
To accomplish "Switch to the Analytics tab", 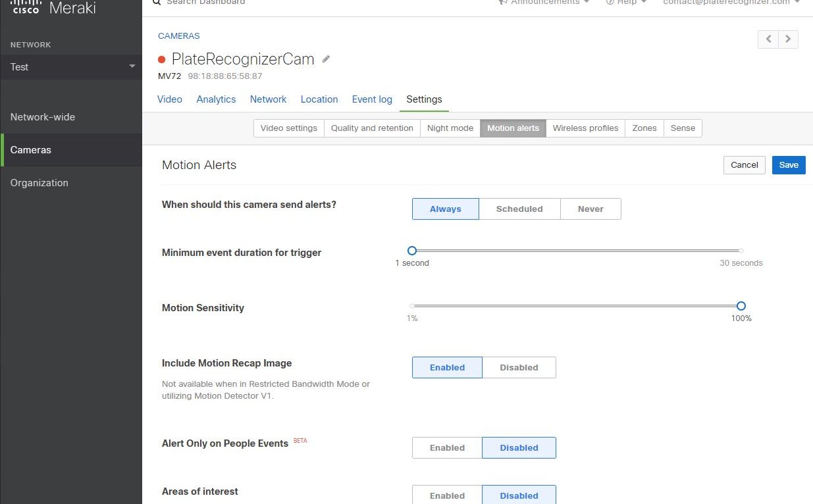I will pyautogui.click(x=216, y=99).
